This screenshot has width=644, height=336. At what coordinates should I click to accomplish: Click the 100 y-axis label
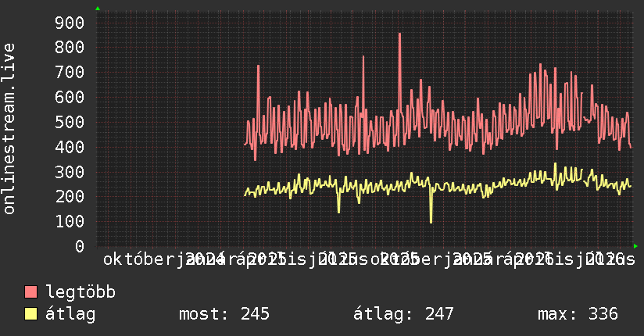[x=70, y=221]
